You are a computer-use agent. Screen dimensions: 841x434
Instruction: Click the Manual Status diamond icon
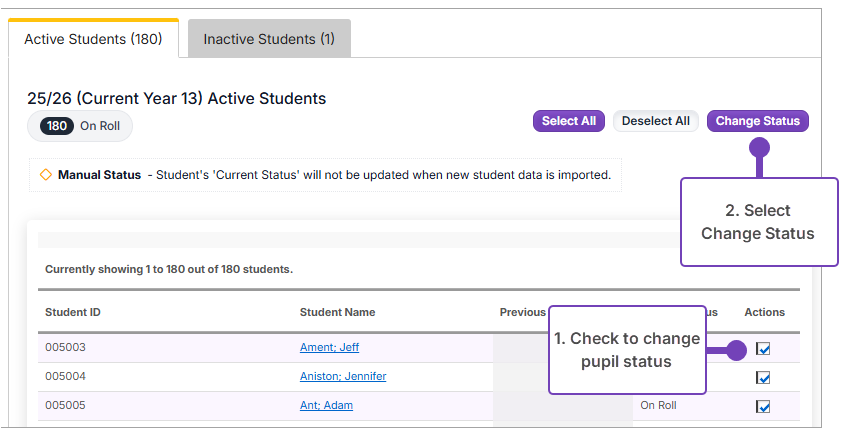(45, 175)
